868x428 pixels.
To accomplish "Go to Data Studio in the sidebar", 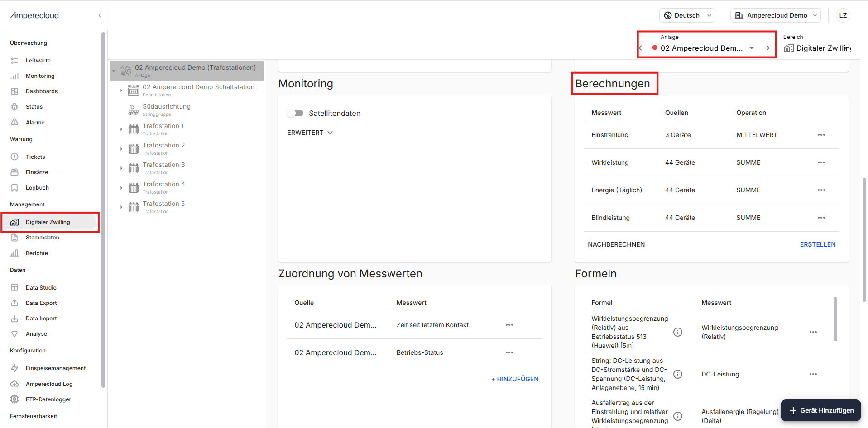I will click(41, 288).
